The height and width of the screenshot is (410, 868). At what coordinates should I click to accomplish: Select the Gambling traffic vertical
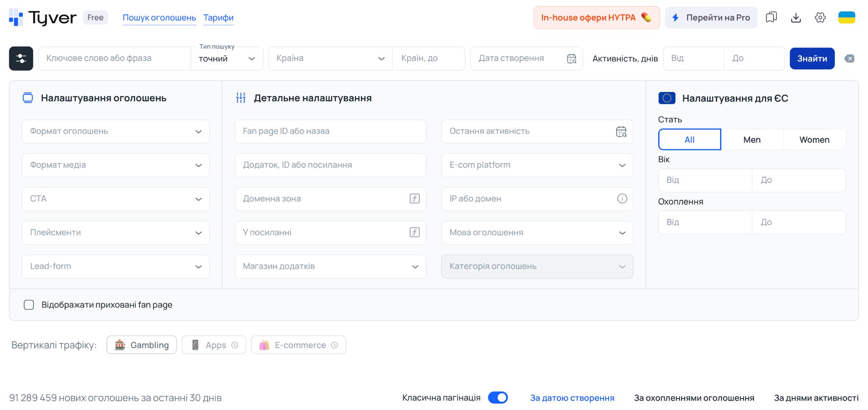pos(141,344)
